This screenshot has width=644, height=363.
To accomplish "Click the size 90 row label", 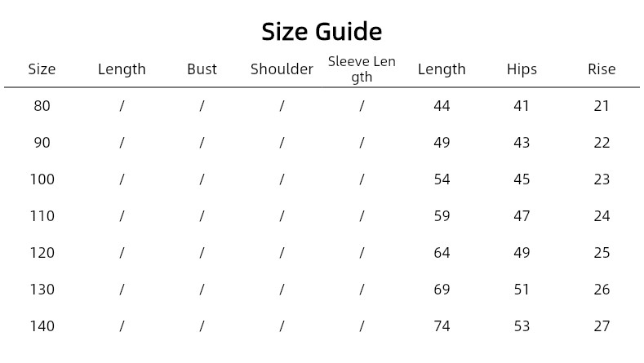I will [42, 143].
